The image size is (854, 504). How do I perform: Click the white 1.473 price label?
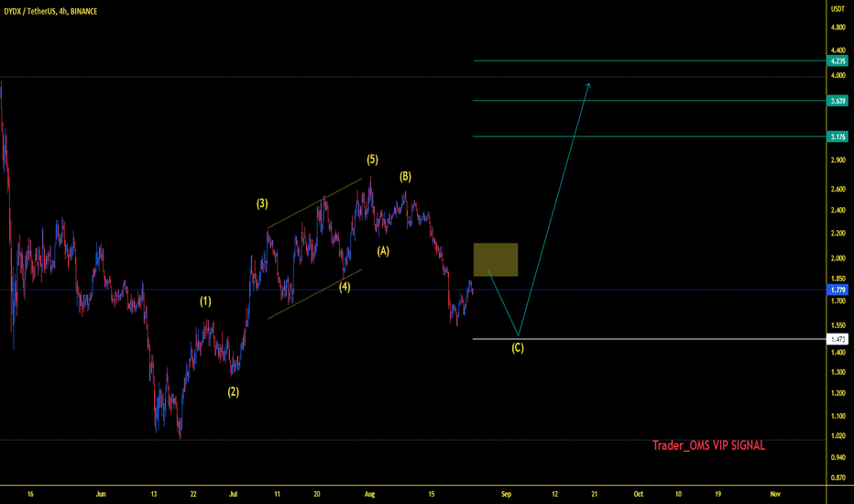point(838,339)
